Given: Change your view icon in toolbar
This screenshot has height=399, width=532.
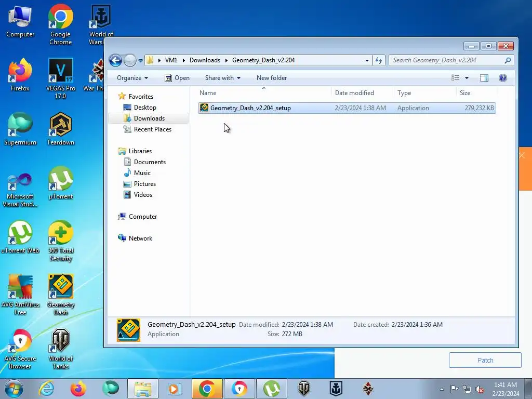Looking at the screenshot, I should [455, 78].
